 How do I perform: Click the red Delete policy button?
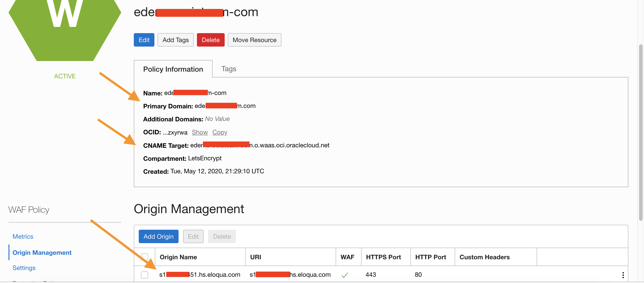211,40
